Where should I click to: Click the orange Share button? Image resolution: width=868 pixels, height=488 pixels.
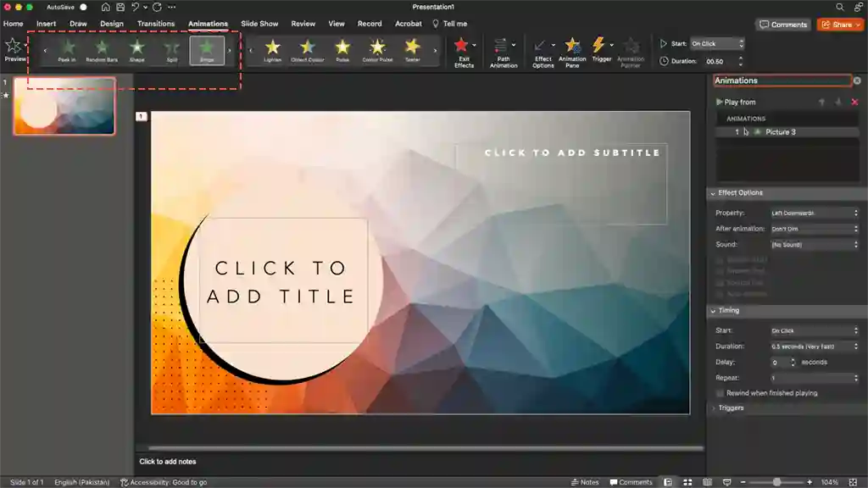click(839, 25)
